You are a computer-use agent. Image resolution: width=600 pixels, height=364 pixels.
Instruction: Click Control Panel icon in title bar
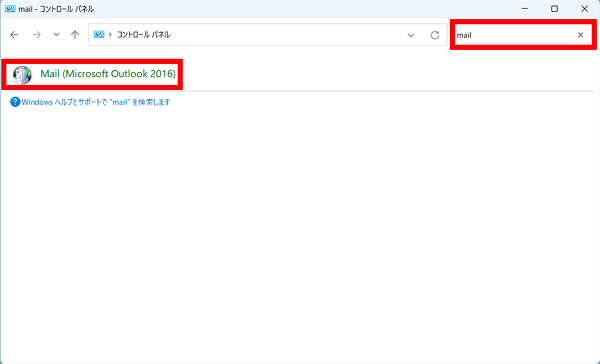pos(10,9)
